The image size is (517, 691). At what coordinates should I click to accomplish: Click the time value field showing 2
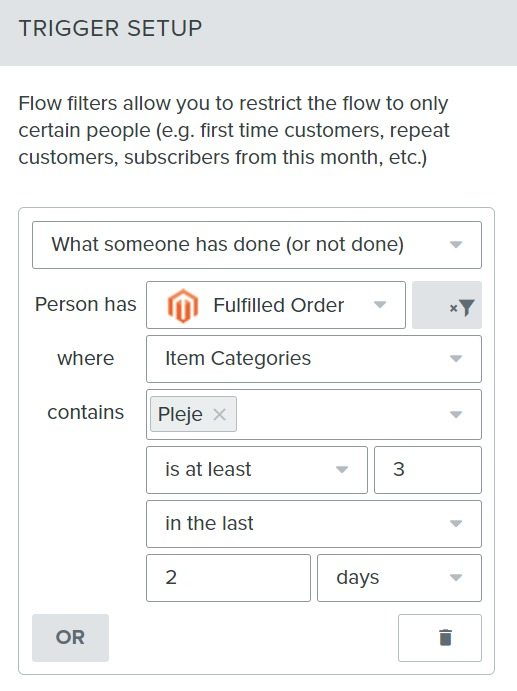[x=228, y=578]
